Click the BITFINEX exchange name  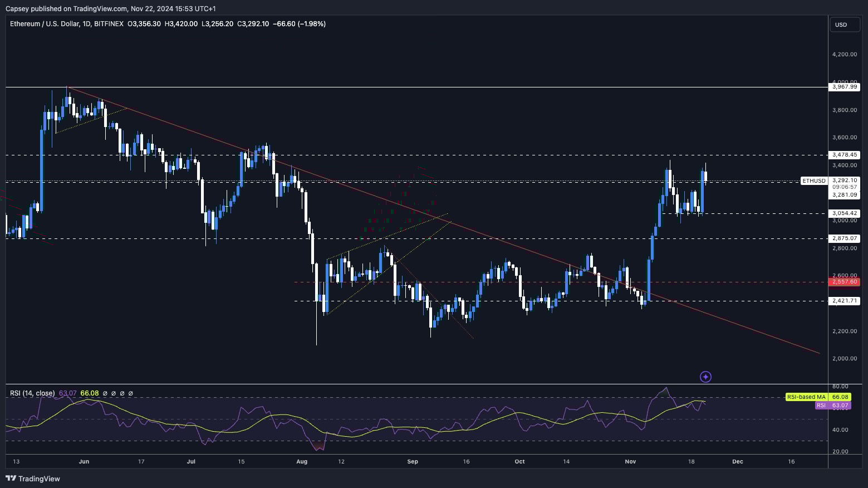(109, 23)
